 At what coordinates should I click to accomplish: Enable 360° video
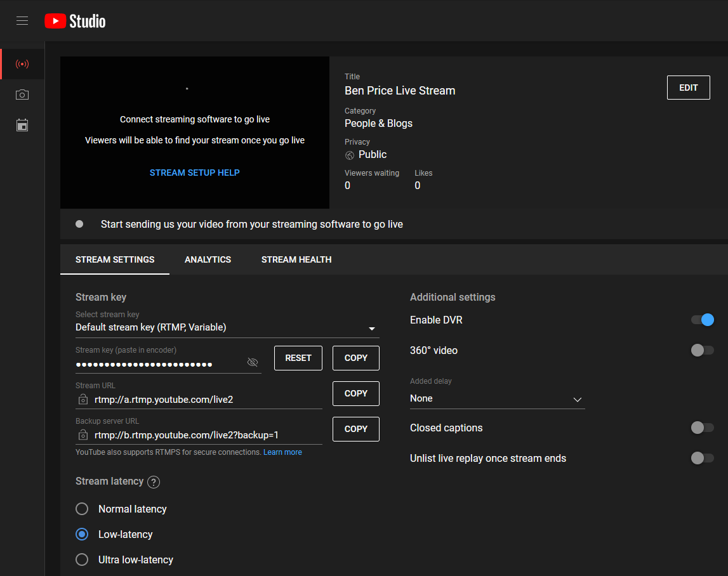point(702,350)
